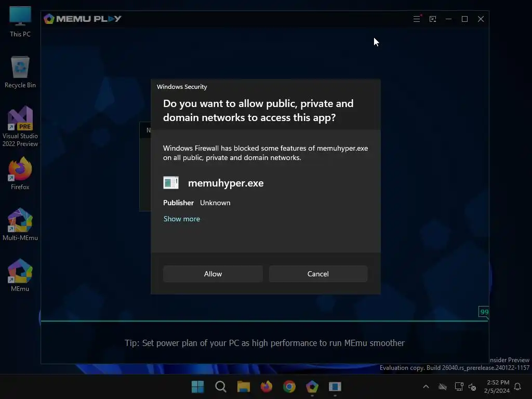This screenshot has height=399, width=532.
Task: Open File Explorer from taskbar
Action: [243, 387]
